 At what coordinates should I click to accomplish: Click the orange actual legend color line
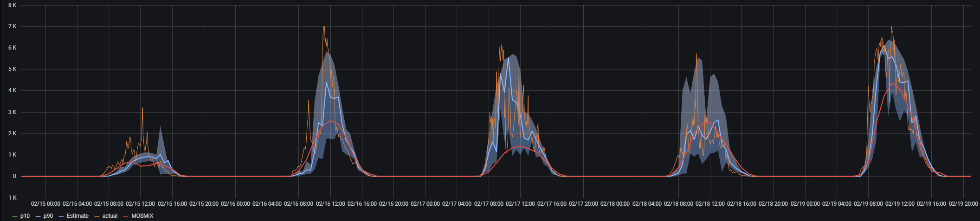click(97, 216)
